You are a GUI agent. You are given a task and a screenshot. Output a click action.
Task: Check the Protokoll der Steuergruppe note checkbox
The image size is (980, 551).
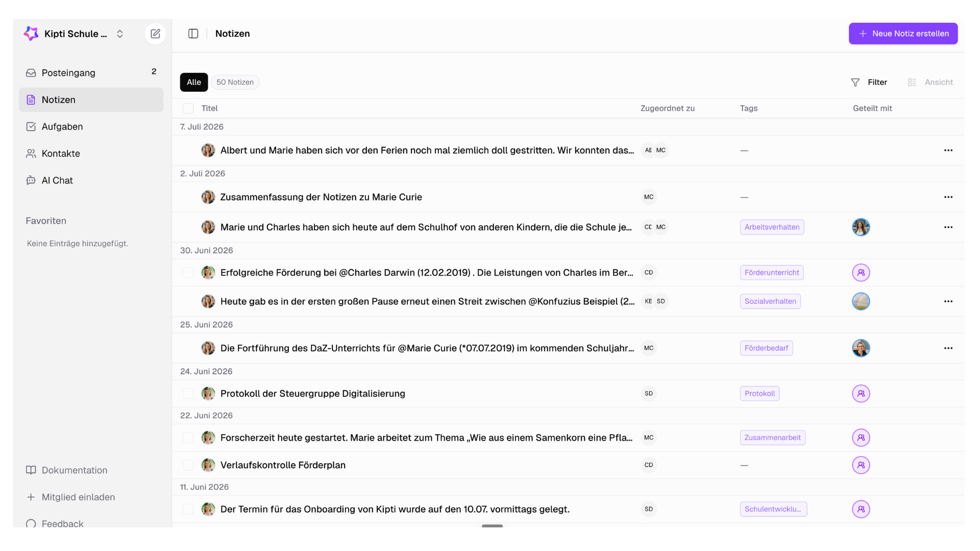188,394
